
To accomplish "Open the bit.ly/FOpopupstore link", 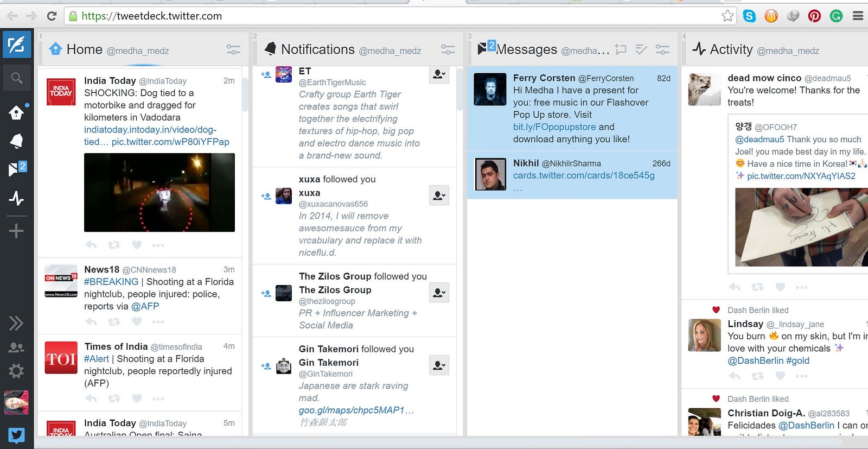I will tap(554, 127).
